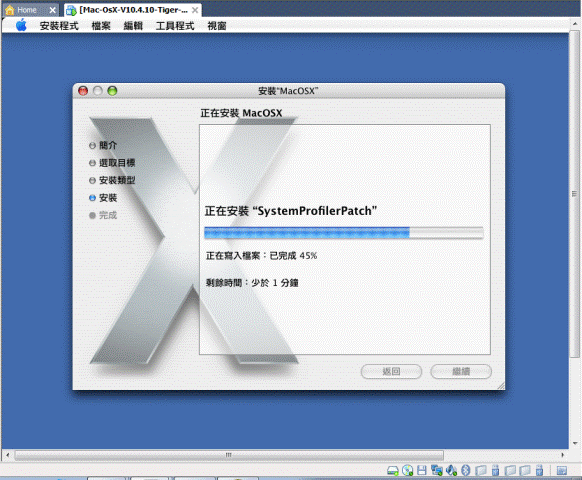Click the network adapter status icon
Screen dimensions: 582x480
[436, 471]
